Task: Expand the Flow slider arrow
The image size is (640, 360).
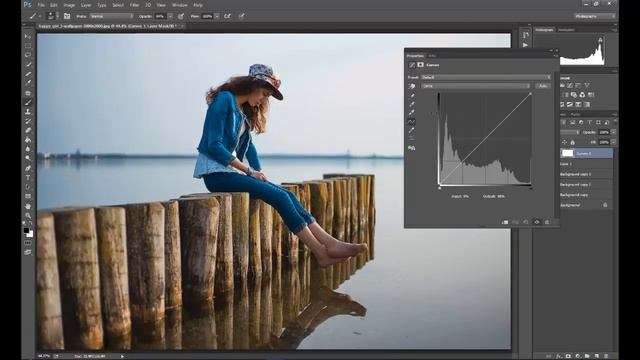Action: 217,16
